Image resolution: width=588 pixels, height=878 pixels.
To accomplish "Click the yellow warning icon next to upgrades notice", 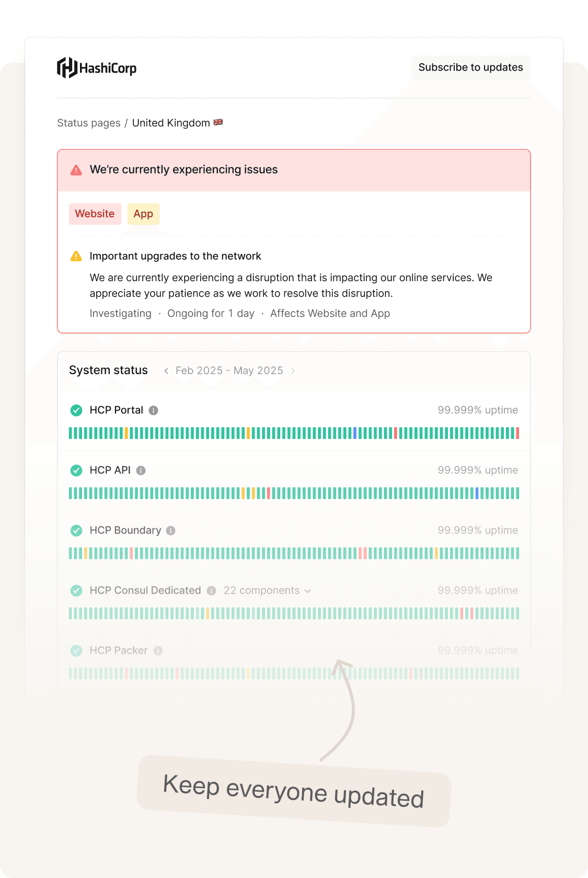I will [76, 256].
